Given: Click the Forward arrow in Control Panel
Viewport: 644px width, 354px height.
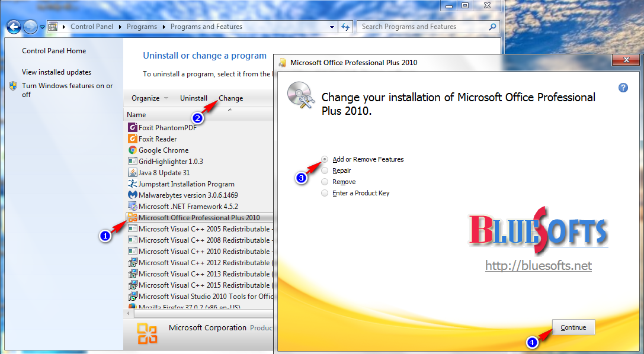Looking at the screenshot, I should click(30, 27).
